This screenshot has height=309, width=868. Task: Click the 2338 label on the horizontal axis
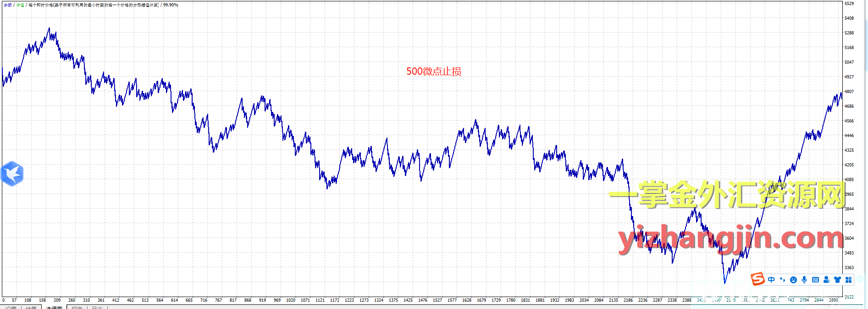672,300
